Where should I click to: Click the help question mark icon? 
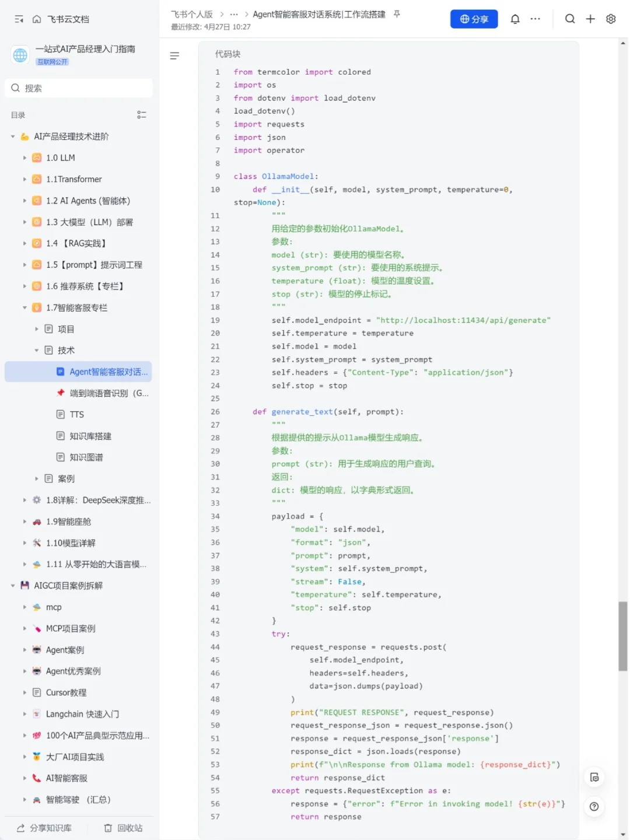tap(594, 807)
